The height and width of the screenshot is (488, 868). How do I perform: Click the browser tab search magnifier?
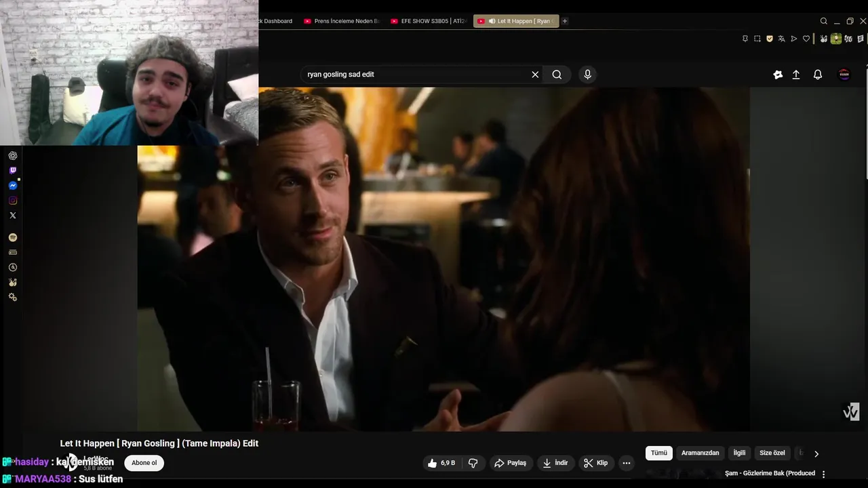824,21
